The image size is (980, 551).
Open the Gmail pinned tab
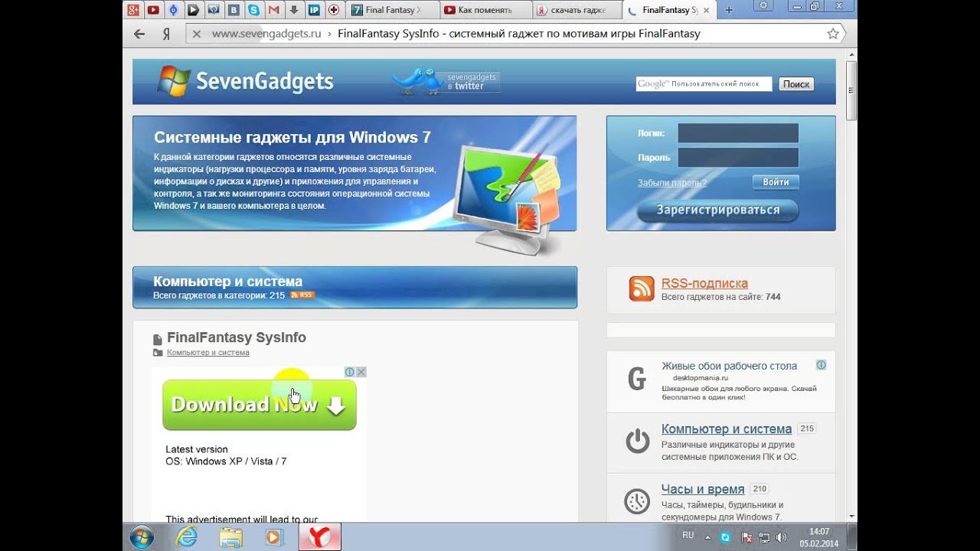[273, 10]
